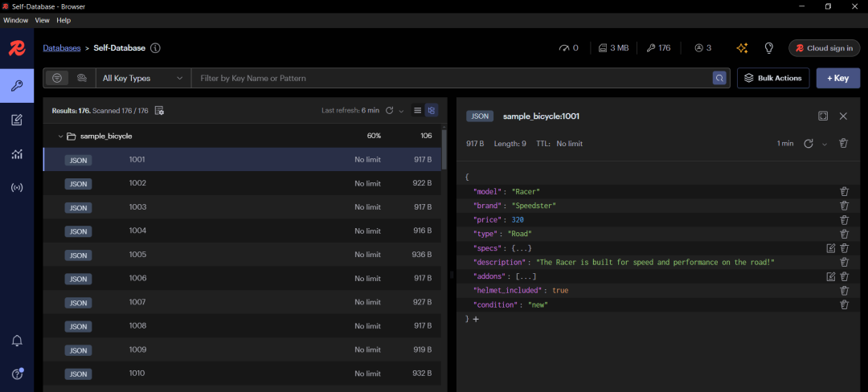Edit the "specs" field with pencil icon

pyautogui.click(x=831, y=248)
